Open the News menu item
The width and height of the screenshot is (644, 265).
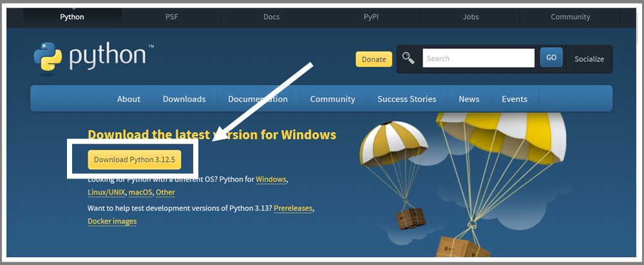tap(469, 99)
